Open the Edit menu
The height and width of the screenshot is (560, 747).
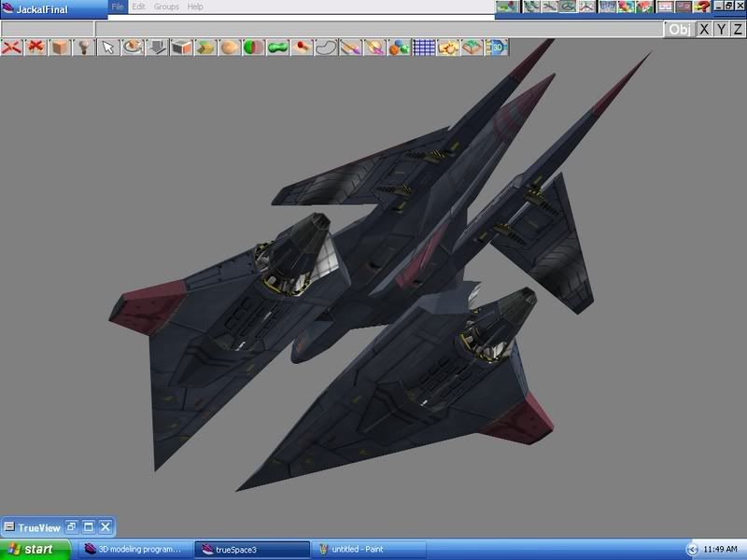(x=138, y=7)
